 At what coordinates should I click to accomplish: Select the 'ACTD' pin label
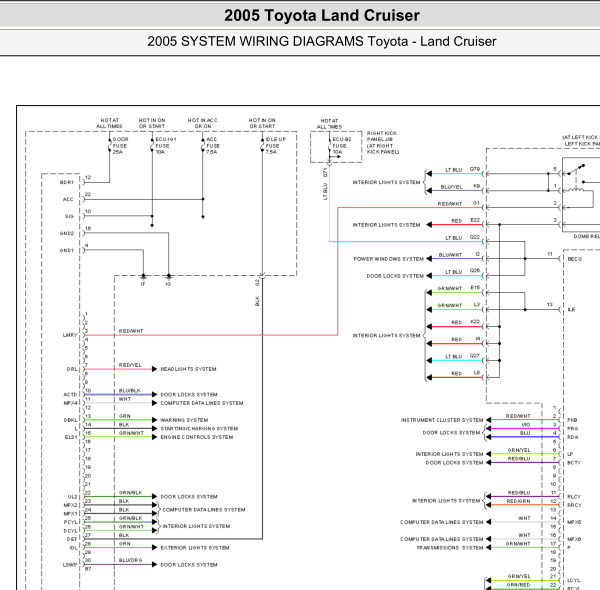(70, 394)
